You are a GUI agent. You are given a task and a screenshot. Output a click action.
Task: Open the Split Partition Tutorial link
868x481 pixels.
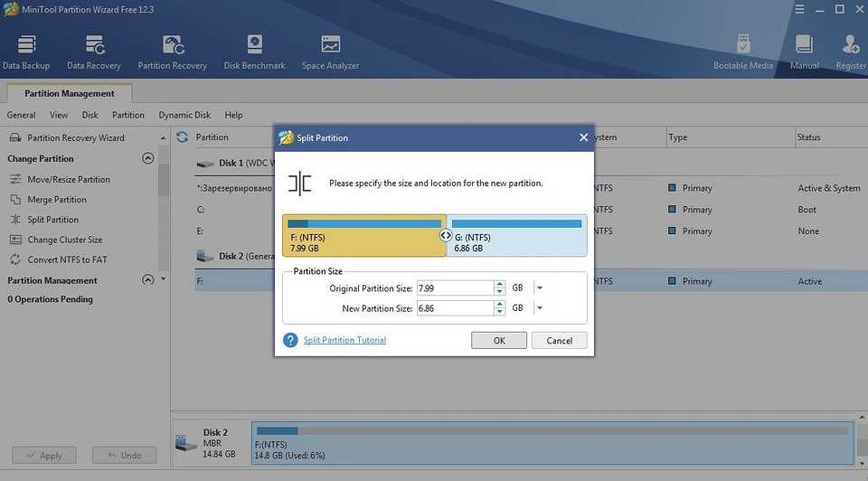point(344,341)
